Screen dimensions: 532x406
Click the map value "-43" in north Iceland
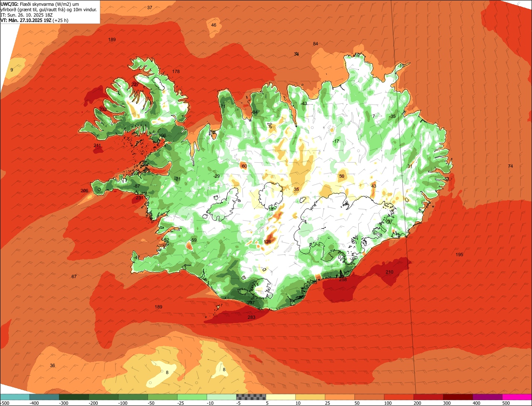[x=304, y=103]
